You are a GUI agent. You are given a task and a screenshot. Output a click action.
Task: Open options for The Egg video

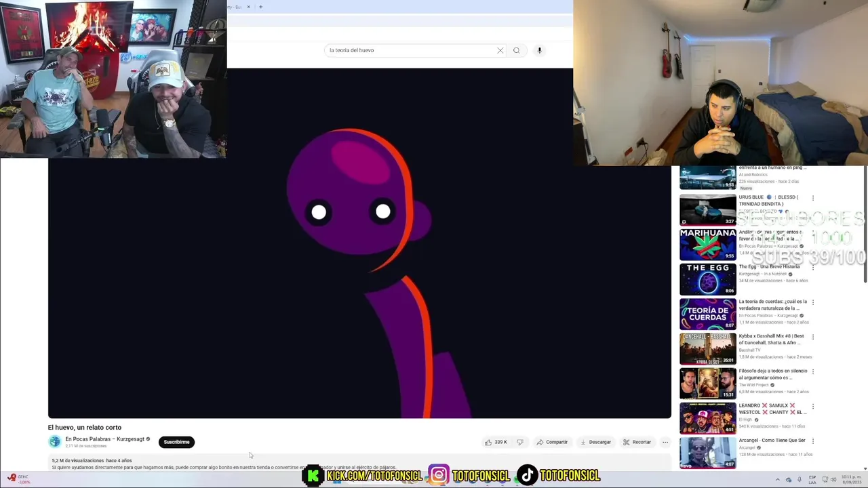point(813,267)
